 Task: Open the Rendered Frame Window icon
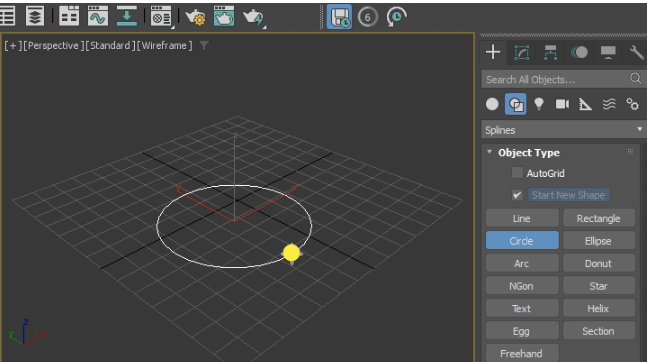point(224,17)
